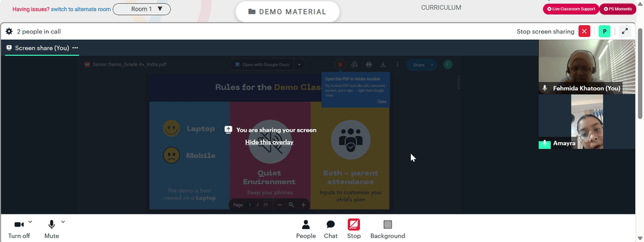
Task: Click Hide this overlay link
Action: point(269,142)
